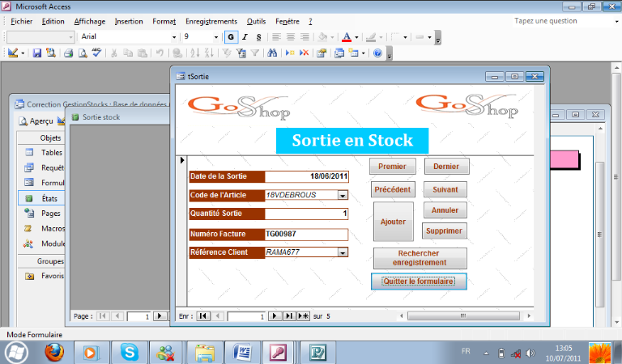This screenshot has width=622, height=364.
Task: Click the binoculars Find icon
Action: (272, 53)
